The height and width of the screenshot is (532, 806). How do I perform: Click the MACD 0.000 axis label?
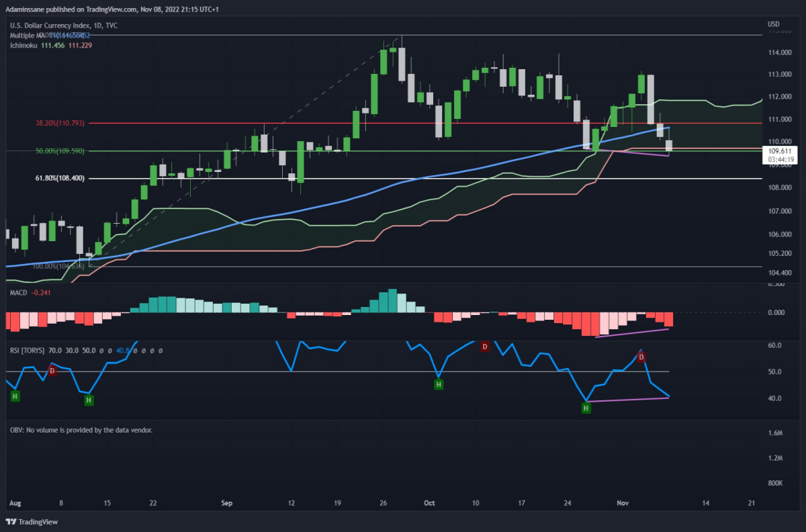(777, 312)
